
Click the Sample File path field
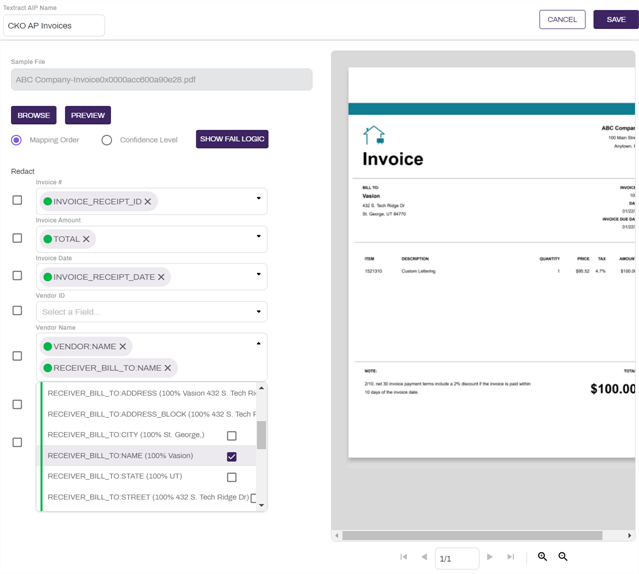tap(162, 79)
